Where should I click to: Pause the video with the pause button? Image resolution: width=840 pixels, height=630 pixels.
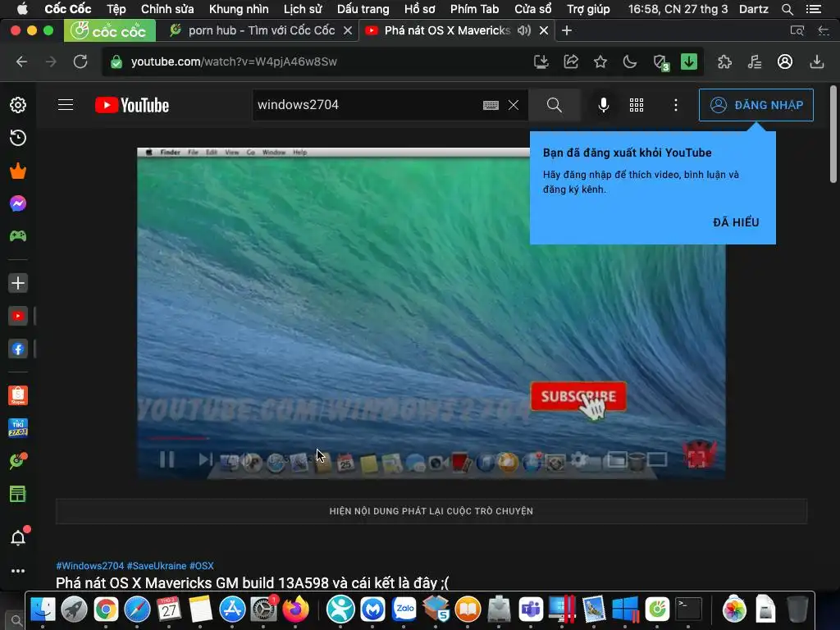pos(167,459)
